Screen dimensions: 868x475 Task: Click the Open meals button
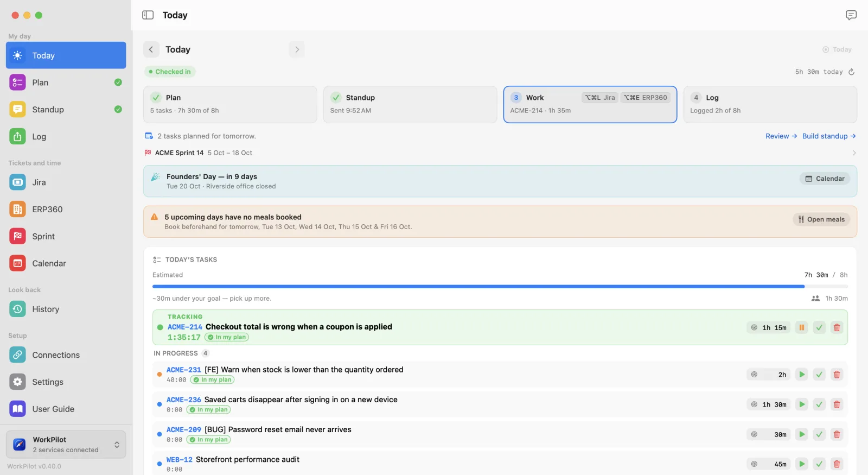[x=821, y=219]
